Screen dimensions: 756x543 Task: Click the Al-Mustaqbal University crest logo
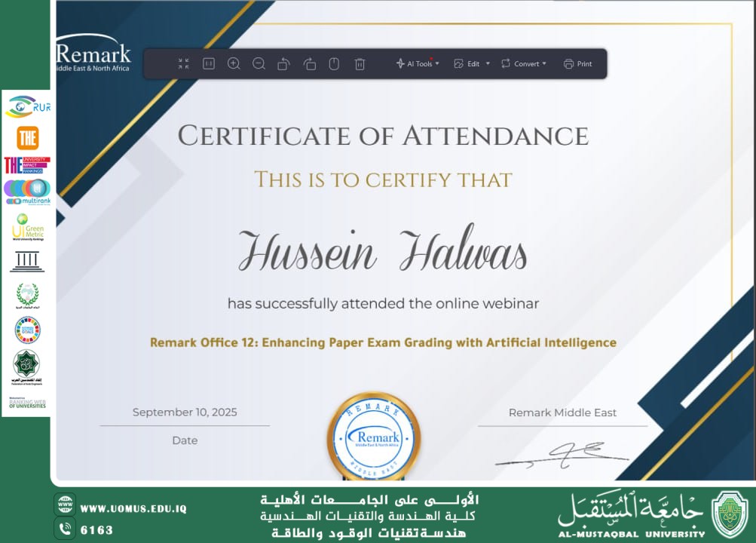[730, 514]
